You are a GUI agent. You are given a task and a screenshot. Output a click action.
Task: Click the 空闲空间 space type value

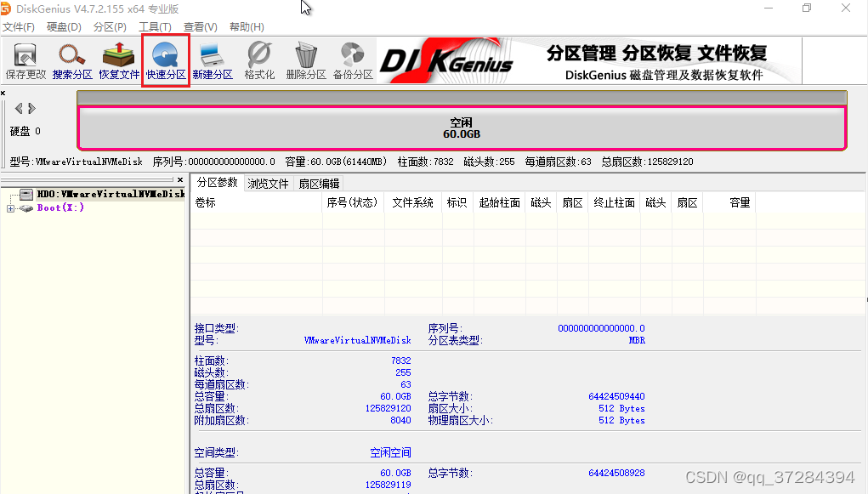pos(390,452)
